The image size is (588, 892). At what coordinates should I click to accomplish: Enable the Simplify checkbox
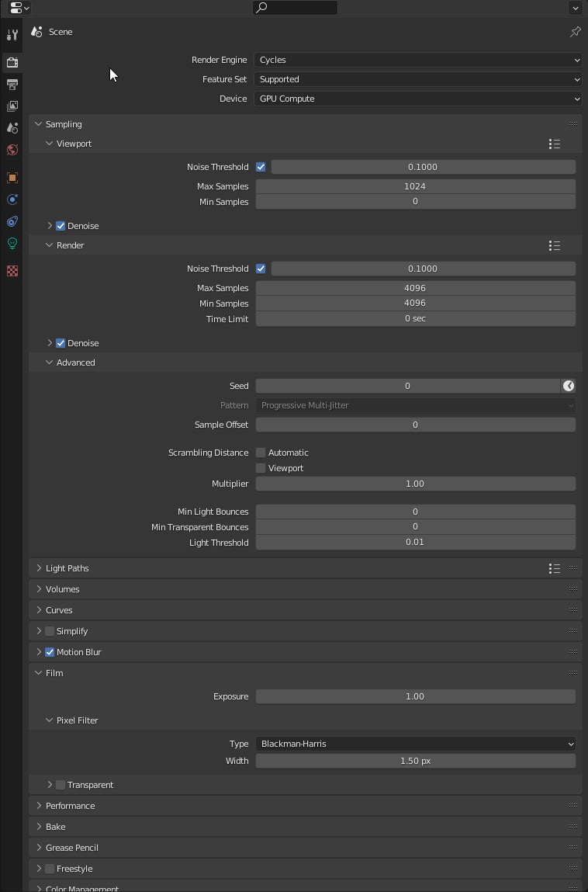[x=50, y=631]
